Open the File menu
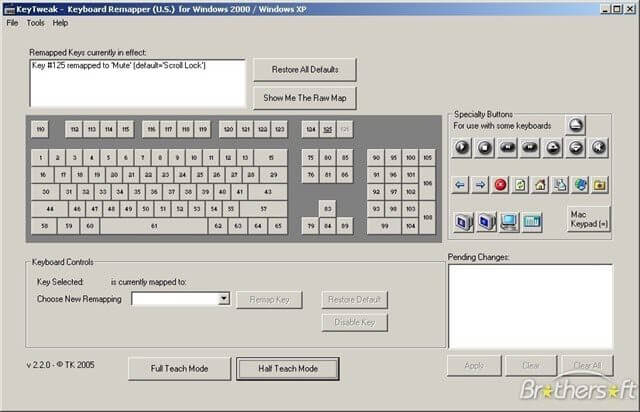 point(12,23)
